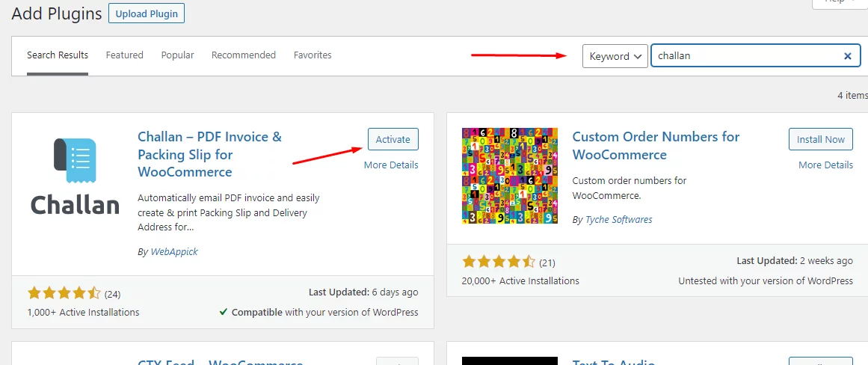Screen dimensions: 868x365
Task: Click the Custom Order Numbers star rating
Action: 498,262
